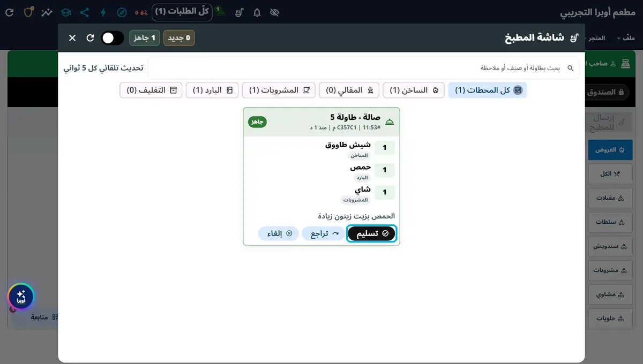
Task: Open the graduation cap tutorials icon
Action: 65,12
